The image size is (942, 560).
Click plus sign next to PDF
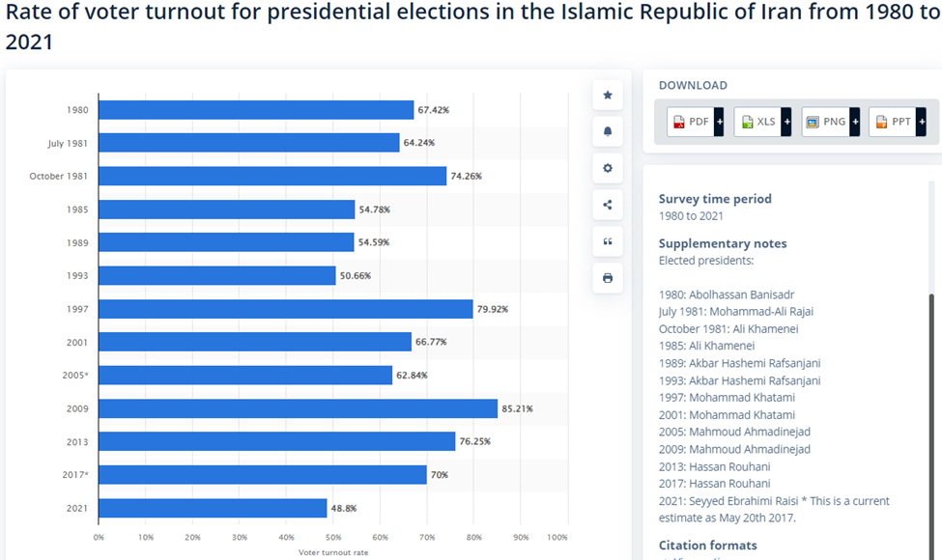click(719, 122)
